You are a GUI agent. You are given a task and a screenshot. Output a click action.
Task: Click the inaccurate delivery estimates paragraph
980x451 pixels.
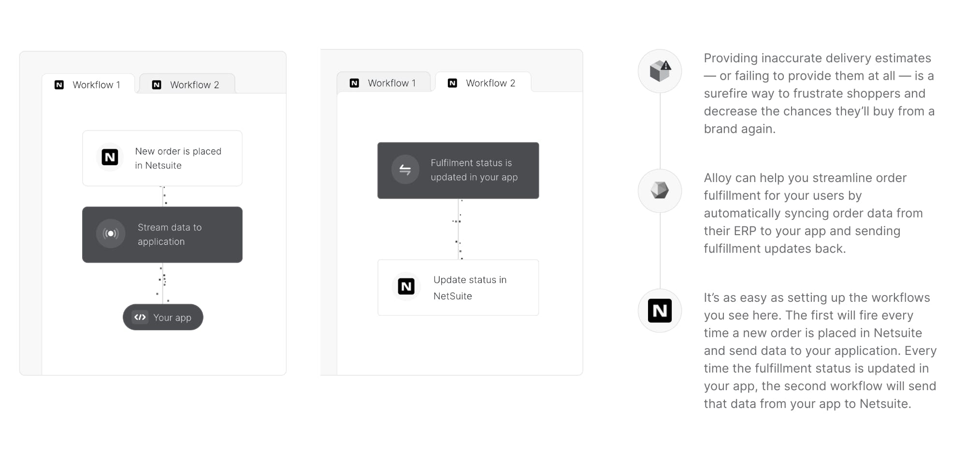point(819,93)
